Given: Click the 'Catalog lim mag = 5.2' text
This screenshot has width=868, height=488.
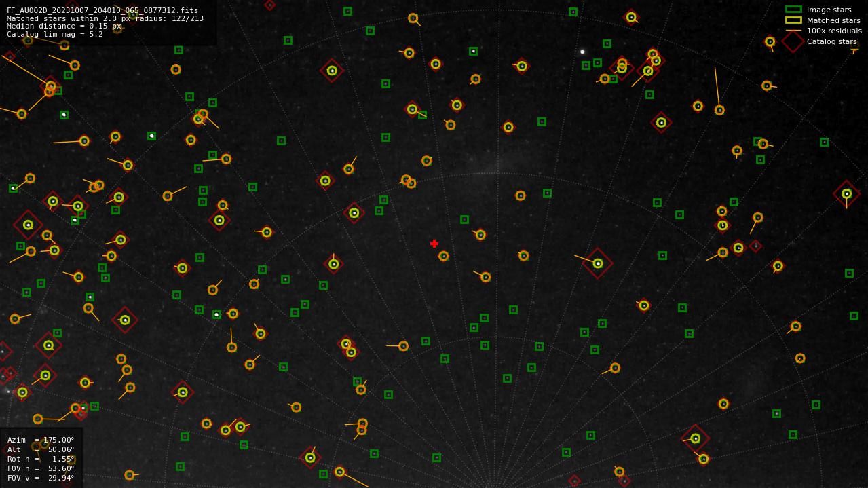Looking at the screenshot, I should point(55,34).
